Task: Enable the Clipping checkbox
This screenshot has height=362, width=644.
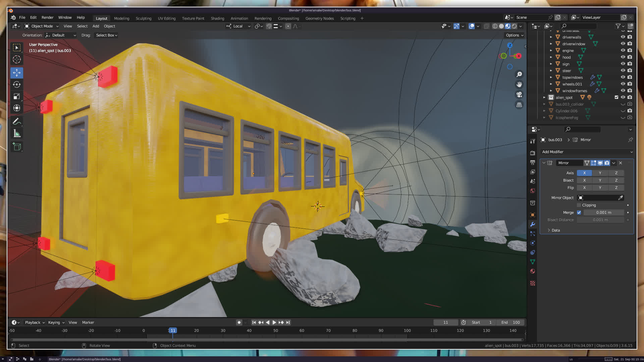Action: click(x=579, y=205)
